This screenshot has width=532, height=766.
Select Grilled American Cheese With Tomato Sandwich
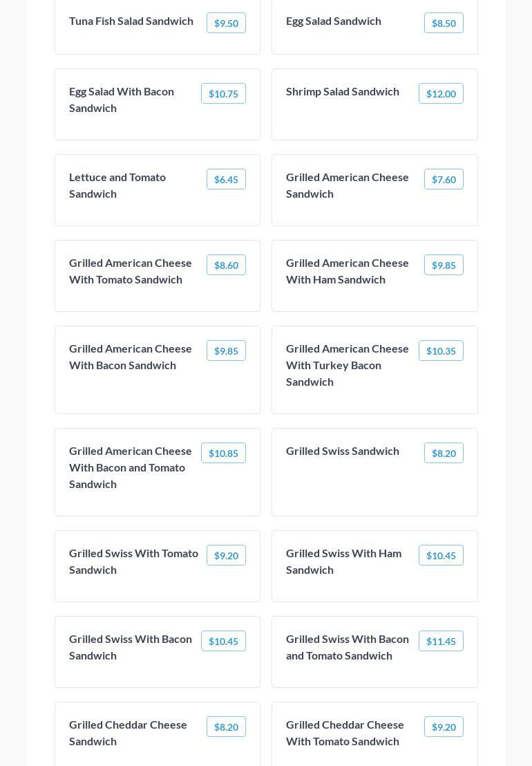[131, 271]
